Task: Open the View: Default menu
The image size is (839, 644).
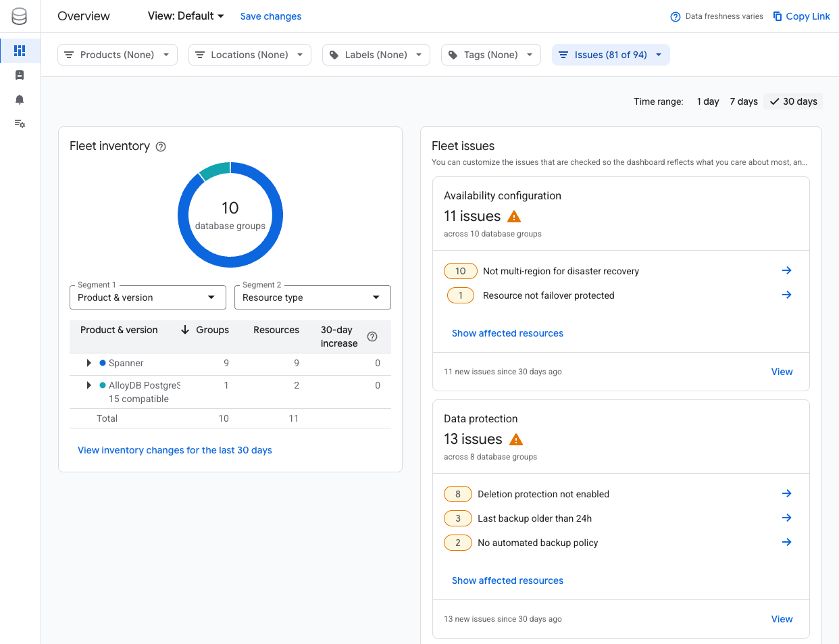Action: click(x=185, y=16)
